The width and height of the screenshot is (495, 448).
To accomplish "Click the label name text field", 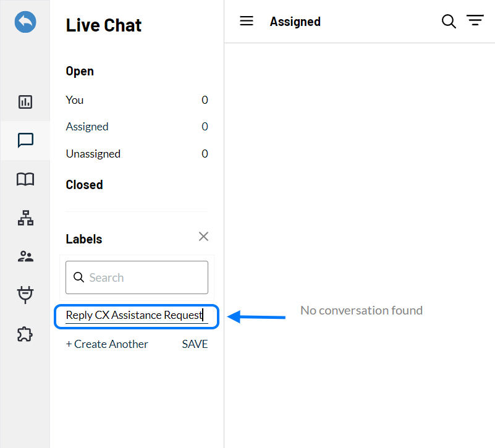I will click(x=137, y=316).
